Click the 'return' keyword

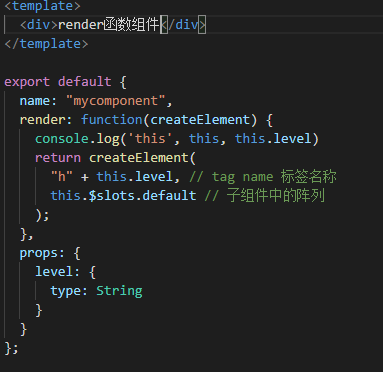pyautogui.click(x=58, y=158)
